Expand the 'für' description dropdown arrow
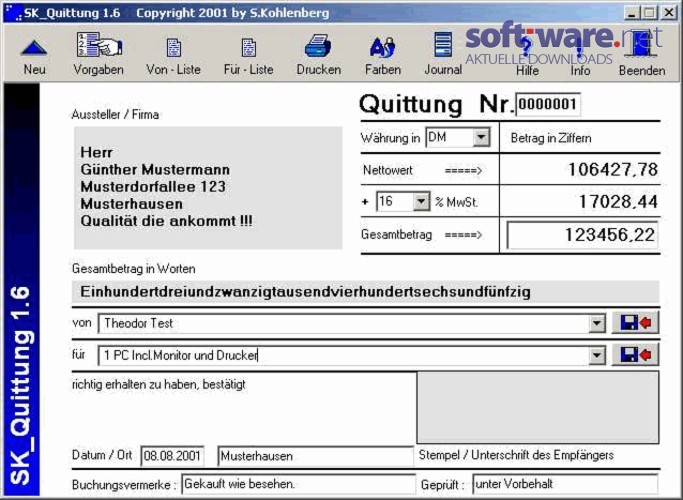Screen dimensions: 683x500 597,355
